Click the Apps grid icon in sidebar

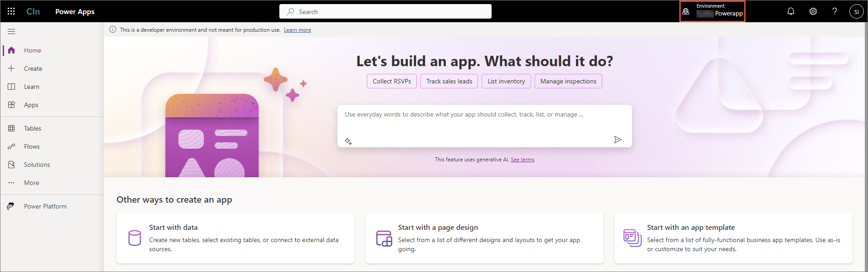pos(11,105)
